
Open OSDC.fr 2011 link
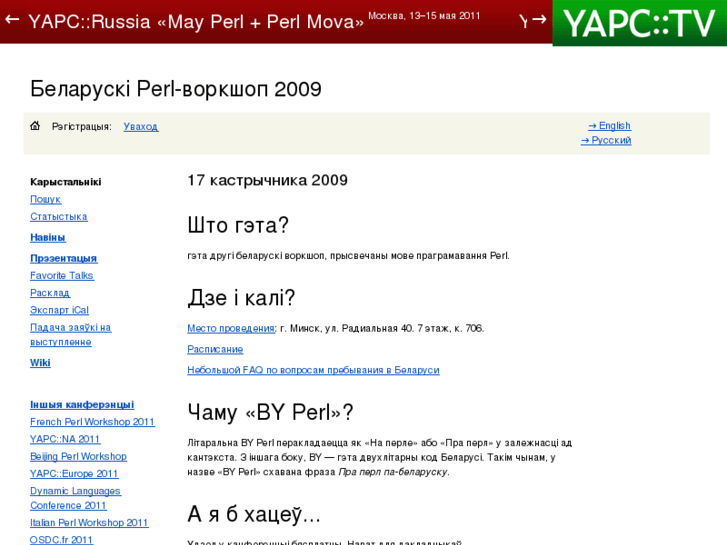(62, 539)
